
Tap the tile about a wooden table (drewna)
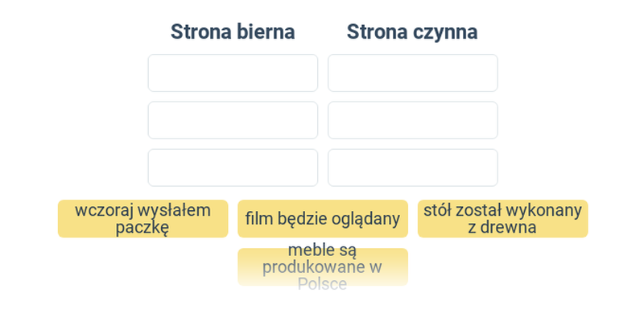point(502,218)
